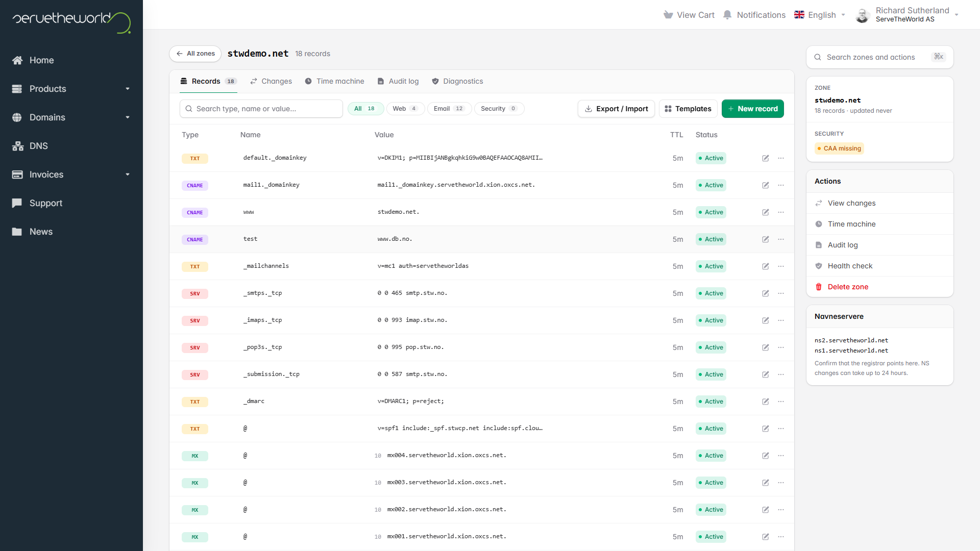Viewport: 980px width, 551px height.
Task: Open more options for _mailchannels record
Action: [781, 266]
